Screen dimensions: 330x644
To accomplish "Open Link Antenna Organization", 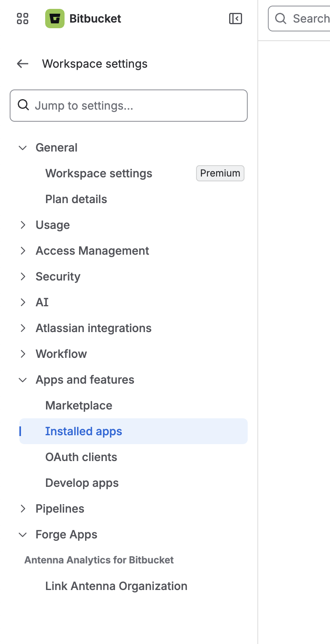I will click(117, 586).
